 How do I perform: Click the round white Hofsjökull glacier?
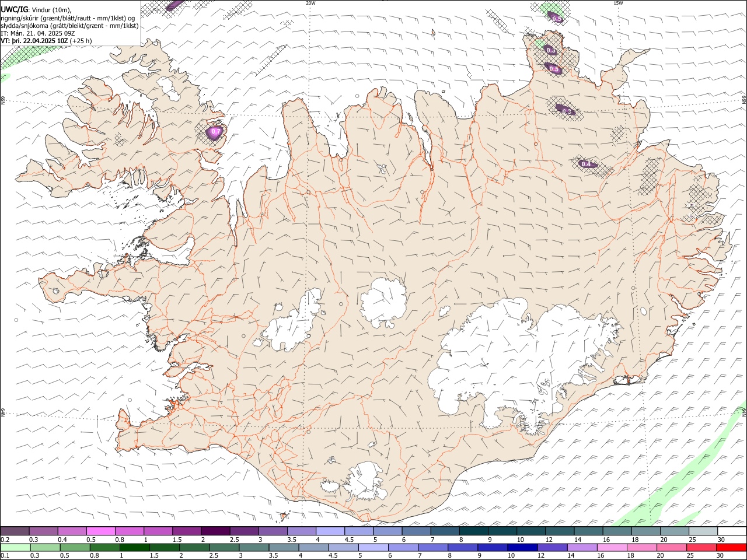383,302
